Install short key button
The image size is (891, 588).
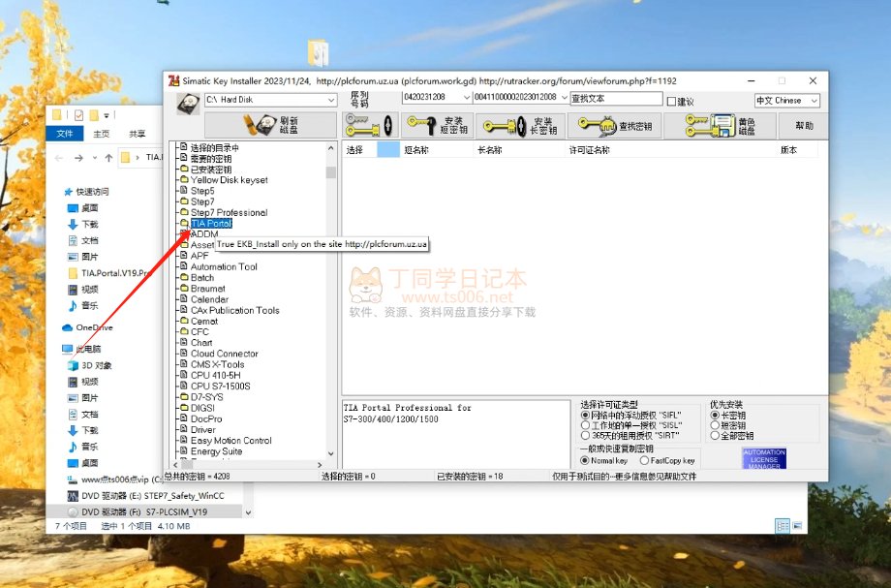pos(437,125)
